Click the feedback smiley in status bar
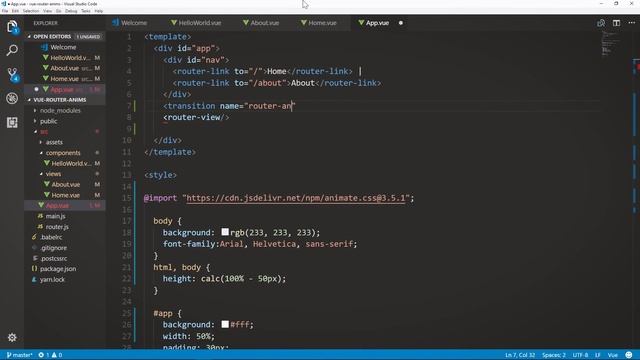Image resolution: width=640 pixels, height=360 pixels. [629, 355]
